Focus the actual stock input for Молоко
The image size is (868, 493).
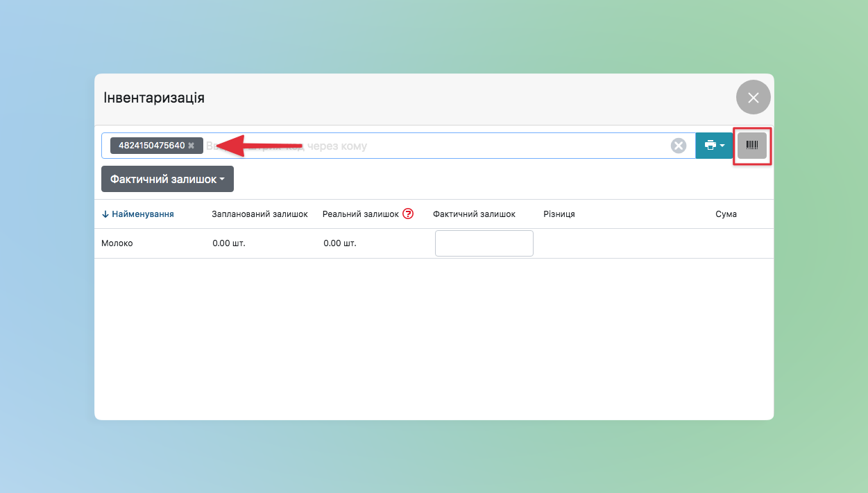pyautogui.click(x=484, y=243)
